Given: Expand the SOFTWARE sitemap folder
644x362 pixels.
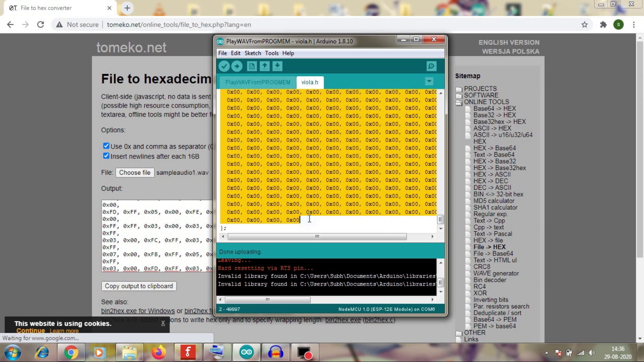Looking at the screenshot, I should coord(459,96).
